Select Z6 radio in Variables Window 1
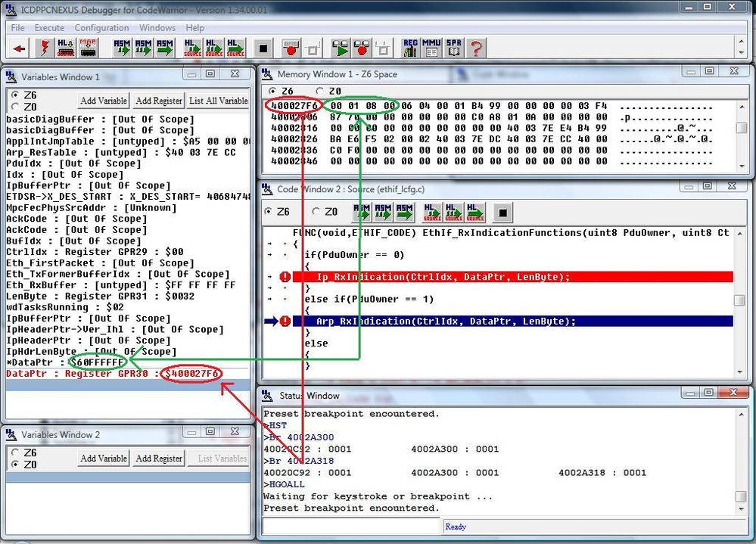 [x=15, y=95]
